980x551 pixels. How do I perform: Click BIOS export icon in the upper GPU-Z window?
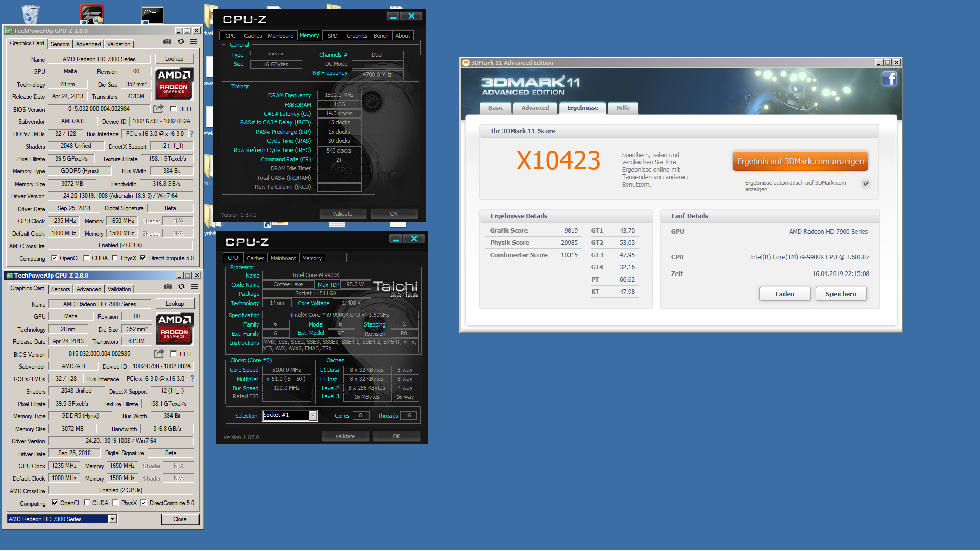pyautogui.click(x=159, y=109)
